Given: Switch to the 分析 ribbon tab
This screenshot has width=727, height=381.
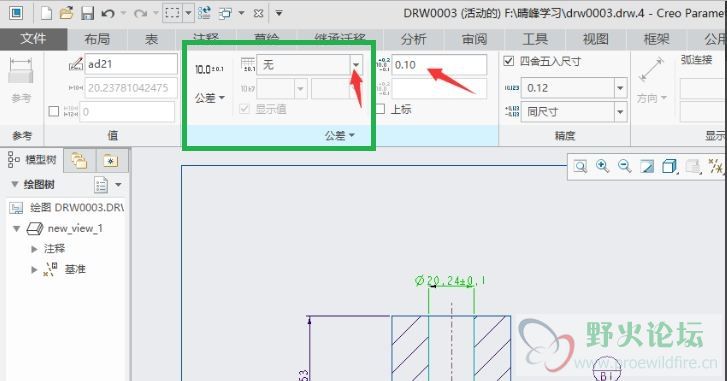Looking at the screenshot, I should (x=413, y=39).
